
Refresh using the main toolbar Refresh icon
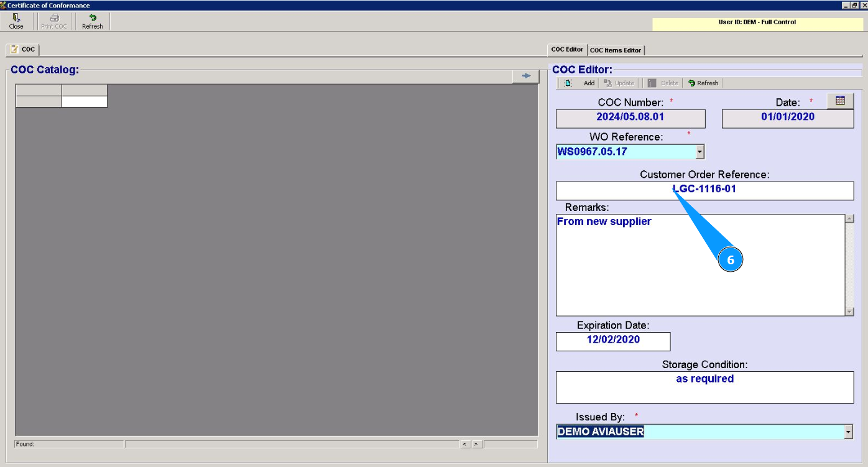[93, 22]
